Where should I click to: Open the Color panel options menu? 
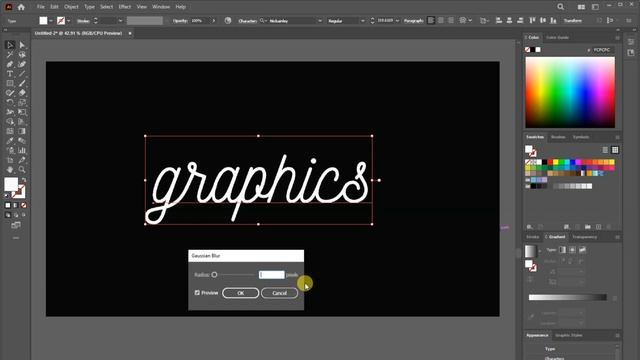[x=617, y=38]
